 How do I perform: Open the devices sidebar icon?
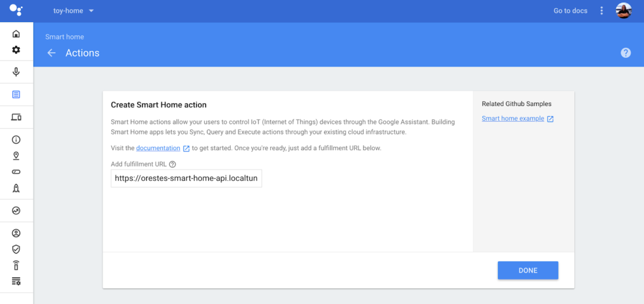16,117
